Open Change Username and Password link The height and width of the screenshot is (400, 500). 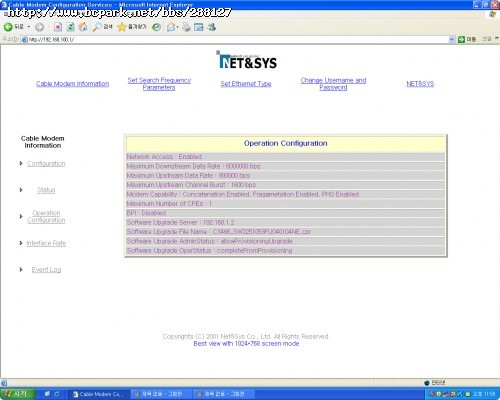pos(333,84)
